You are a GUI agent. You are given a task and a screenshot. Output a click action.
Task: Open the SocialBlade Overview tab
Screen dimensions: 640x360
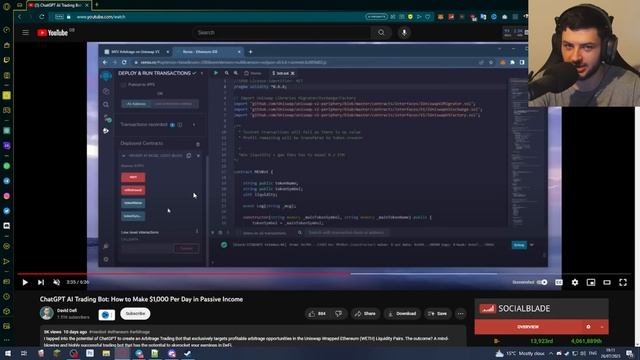[528, 327]
